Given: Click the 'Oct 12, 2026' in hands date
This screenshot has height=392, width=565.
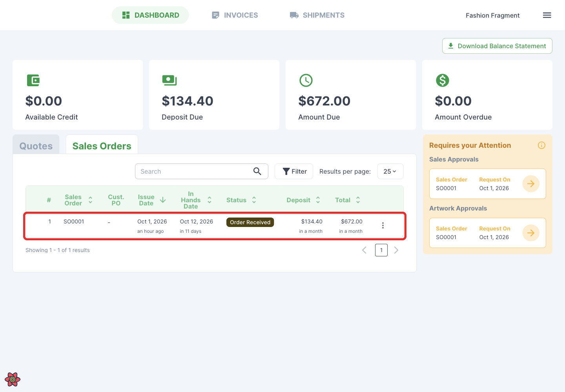Looking at the screenshot, I should 196,221.
